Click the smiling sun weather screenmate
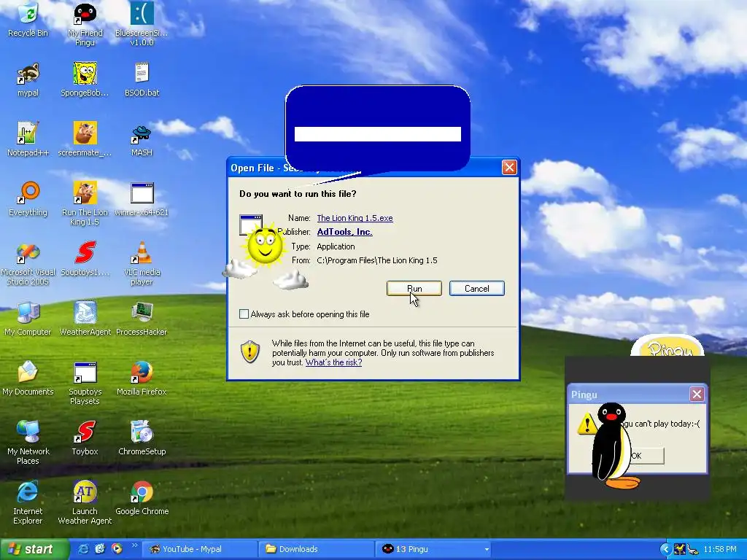This screenshot has width=747, height=560. [265, 246]
